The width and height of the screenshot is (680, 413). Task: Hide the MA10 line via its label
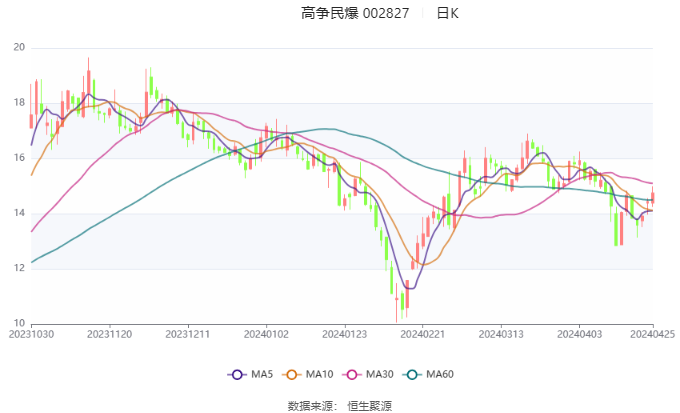(319, 374)
